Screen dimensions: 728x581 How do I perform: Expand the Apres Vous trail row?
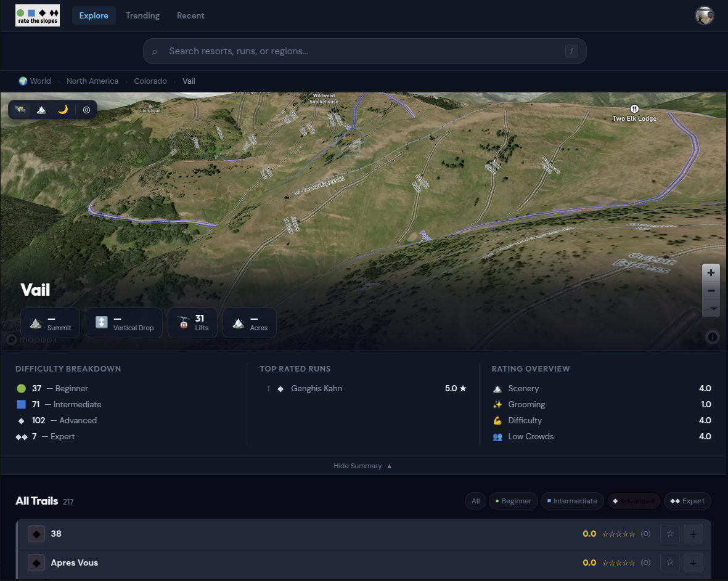click(693, 563)
